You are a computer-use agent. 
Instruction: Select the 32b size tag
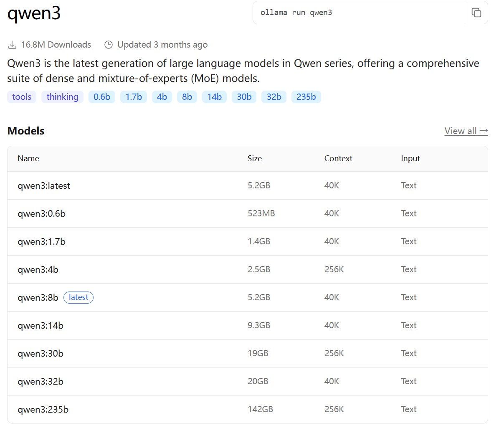pyautogui.click(x=274, y=97)
